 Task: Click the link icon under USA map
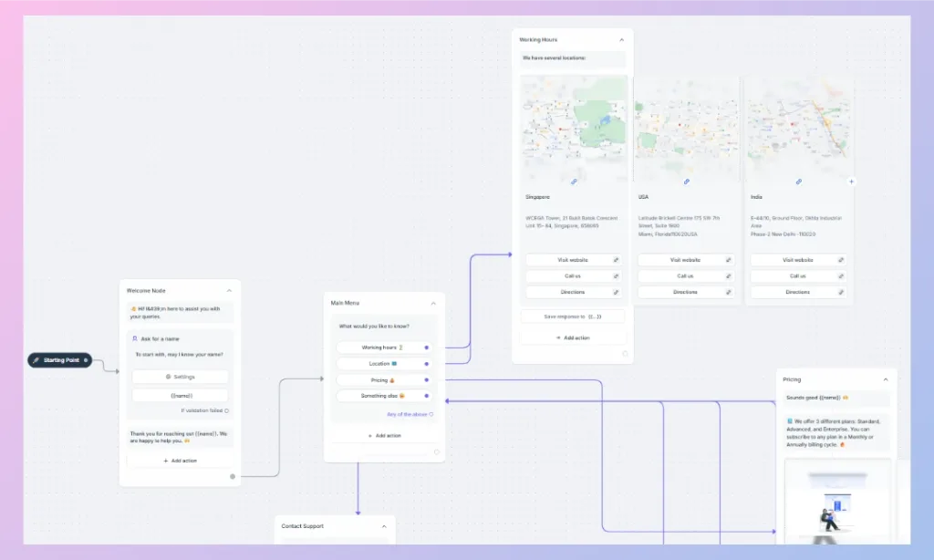coord(686,181)
